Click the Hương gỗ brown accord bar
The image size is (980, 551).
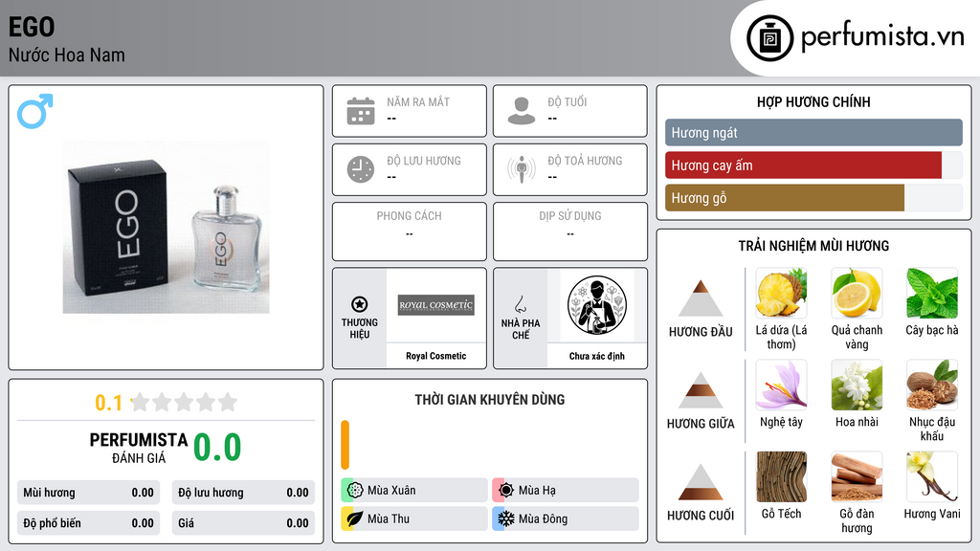[785, 198]
